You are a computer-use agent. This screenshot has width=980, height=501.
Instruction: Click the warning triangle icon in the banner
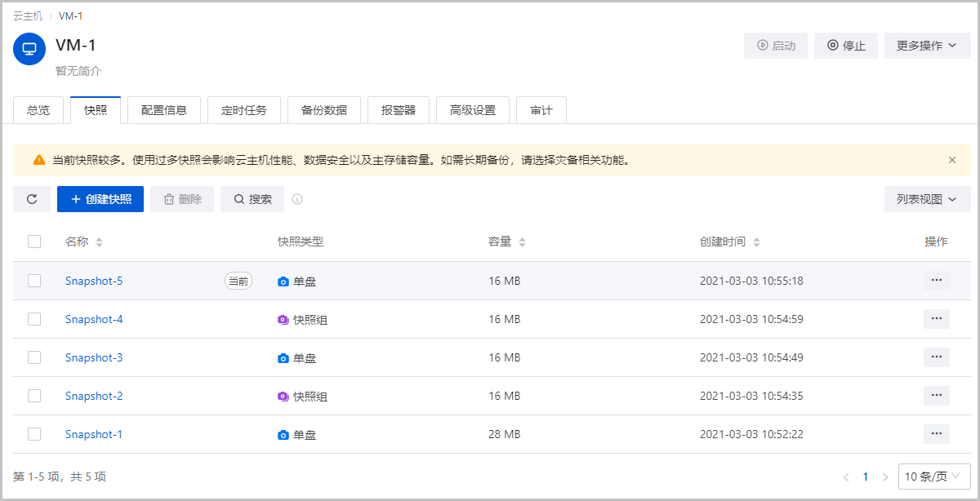tap(38, 160)
